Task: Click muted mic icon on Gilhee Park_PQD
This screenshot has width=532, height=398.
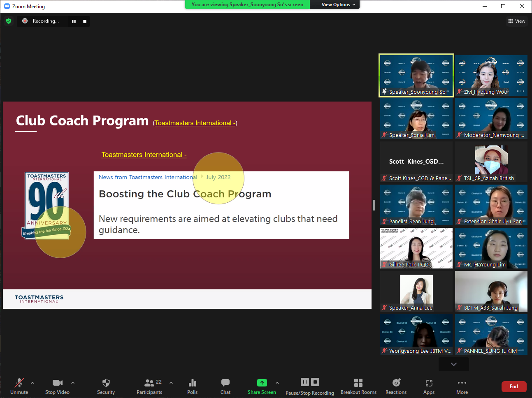Action: 384,264
